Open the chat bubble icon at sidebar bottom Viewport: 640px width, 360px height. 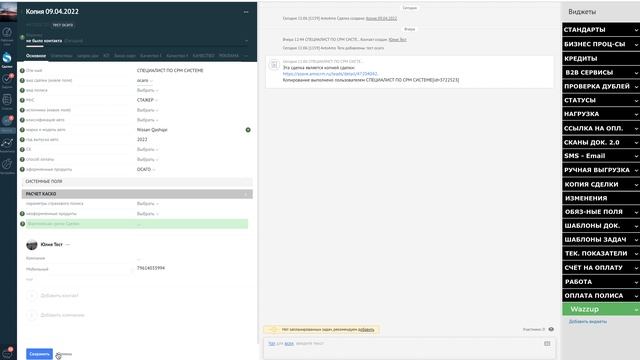point(7,353)
